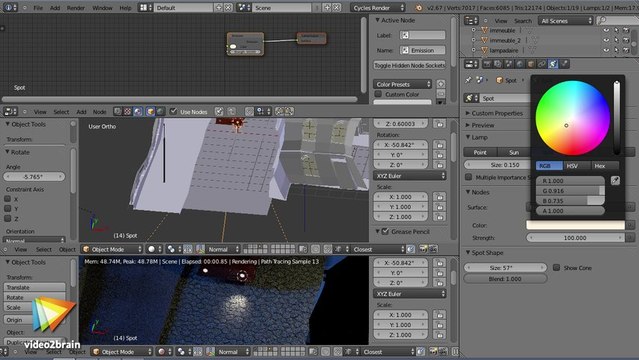Check constraint axis X checkbox
Image resolution: width=639 pixels, height=360 pixels.
7,199
